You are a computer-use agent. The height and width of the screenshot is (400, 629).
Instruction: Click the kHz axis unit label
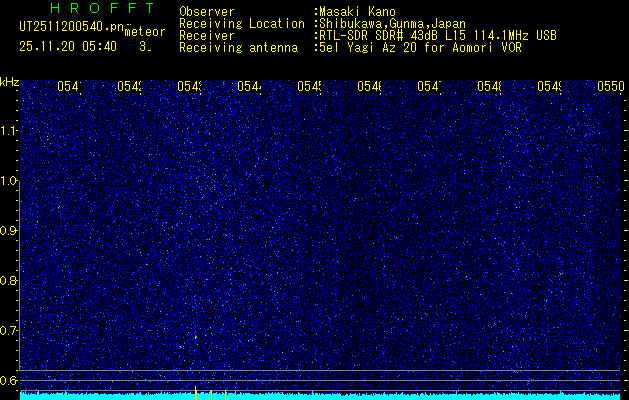pyautogui.click(x=9, y=82)
